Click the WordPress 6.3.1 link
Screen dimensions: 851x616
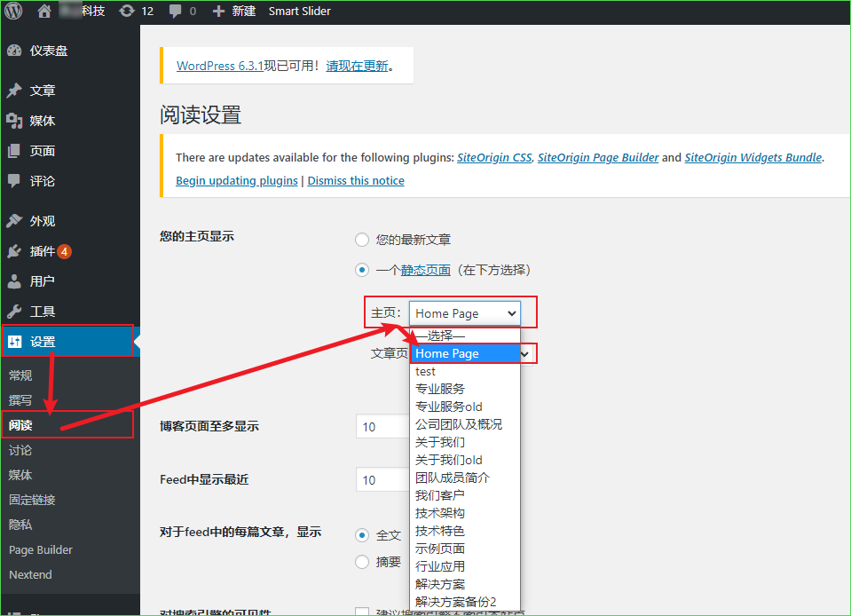pyautogui.click(x=220, y=66)
